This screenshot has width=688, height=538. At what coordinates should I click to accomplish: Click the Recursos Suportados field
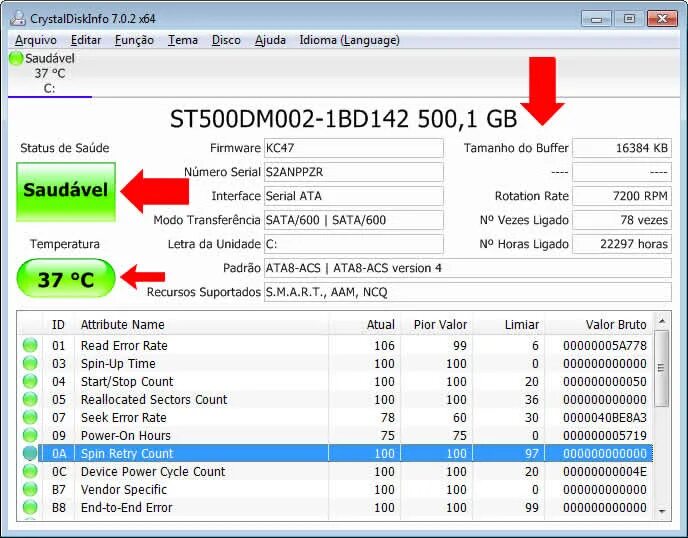coord(468,292)
